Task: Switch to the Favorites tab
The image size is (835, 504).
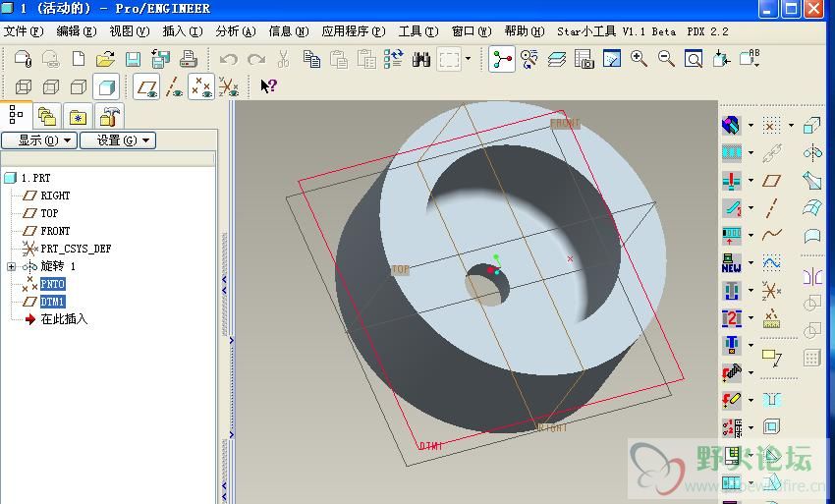Action: (x=78, y=116)
